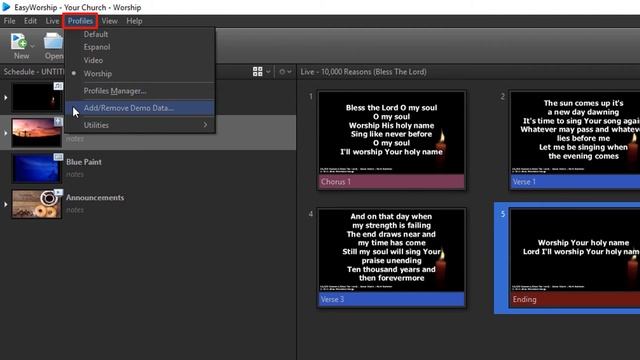
Task: Select the sunset crosses thumbnail
Action: [37, 133]
